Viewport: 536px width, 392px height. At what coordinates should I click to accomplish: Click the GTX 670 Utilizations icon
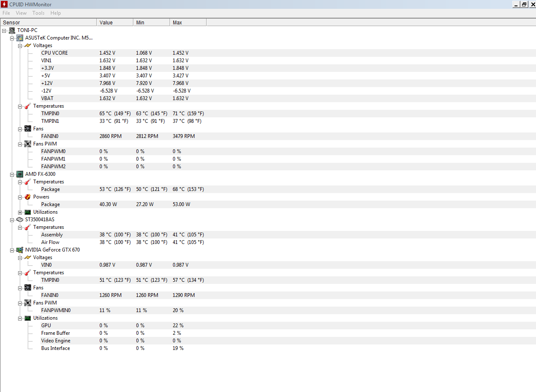tap(28, 318)
